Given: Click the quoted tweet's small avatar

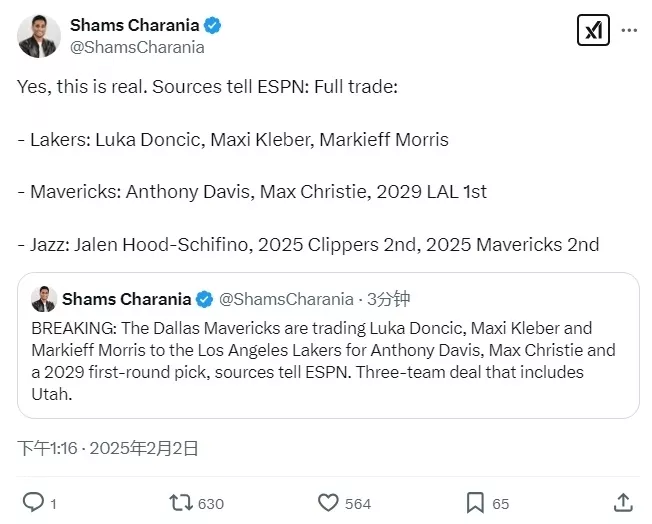Looking at the screenshot, I should click(43, 299).
